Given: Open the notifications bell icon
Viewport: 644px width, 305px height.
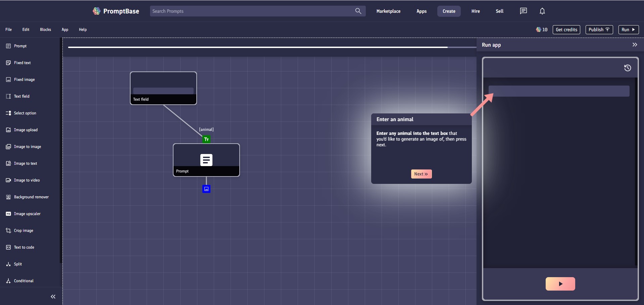Looking at the screenshot, I should [542, 11].
